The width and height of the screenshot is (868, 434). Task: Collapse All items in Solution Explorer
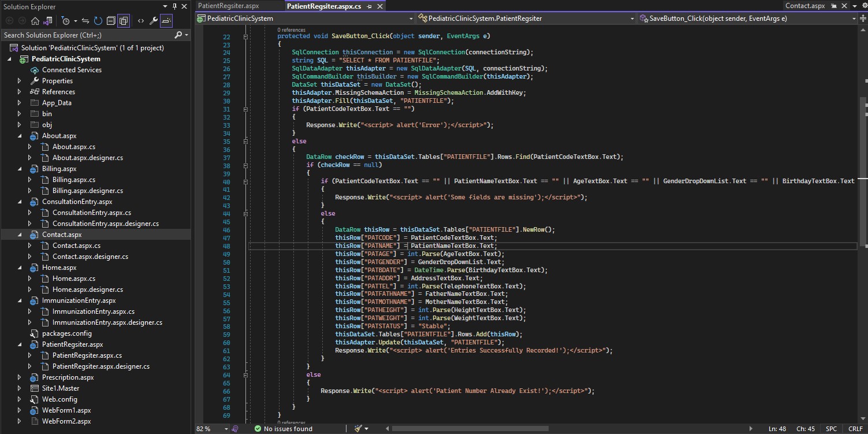tap(111, 21)
